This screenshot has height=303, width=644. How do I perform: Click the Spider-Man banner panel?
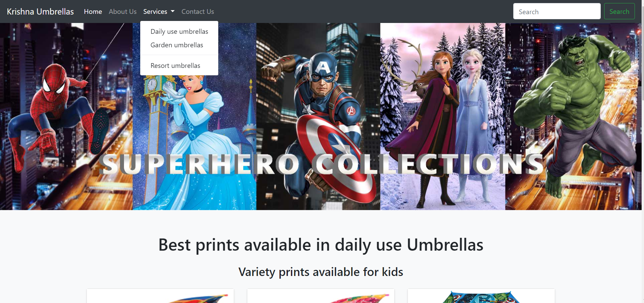pyautogui.click(x=66, y=117)
